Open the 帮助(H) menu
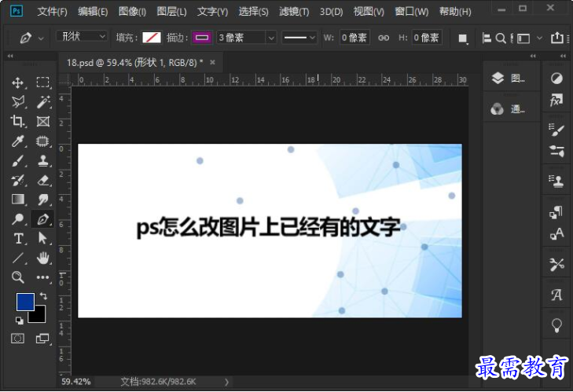 point(455,12)
